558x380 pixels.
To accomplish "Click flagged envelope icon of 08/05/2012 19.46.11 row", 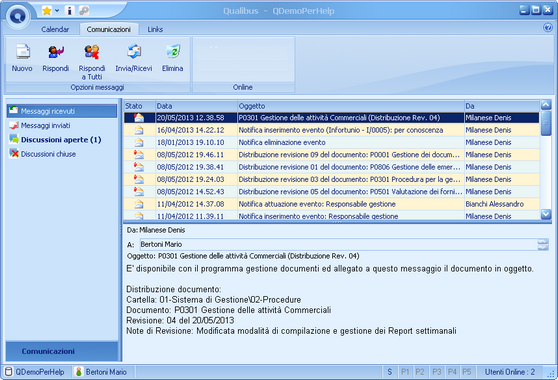I will tap(139, 154).
